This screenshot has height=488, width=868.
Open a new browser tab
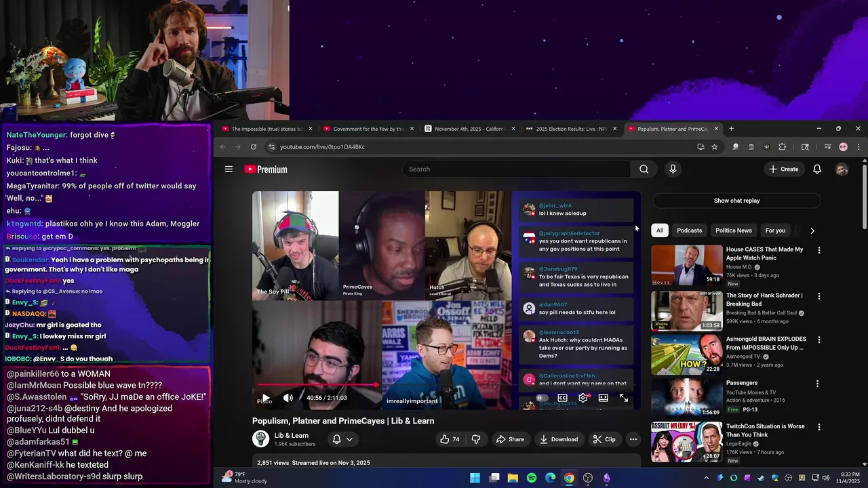pyautogui.click(x=731, y=129)
